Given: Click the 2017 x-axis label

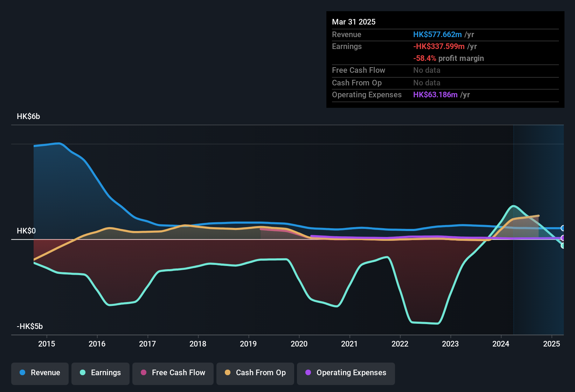Looking at the screenshot, I should 147,344.
